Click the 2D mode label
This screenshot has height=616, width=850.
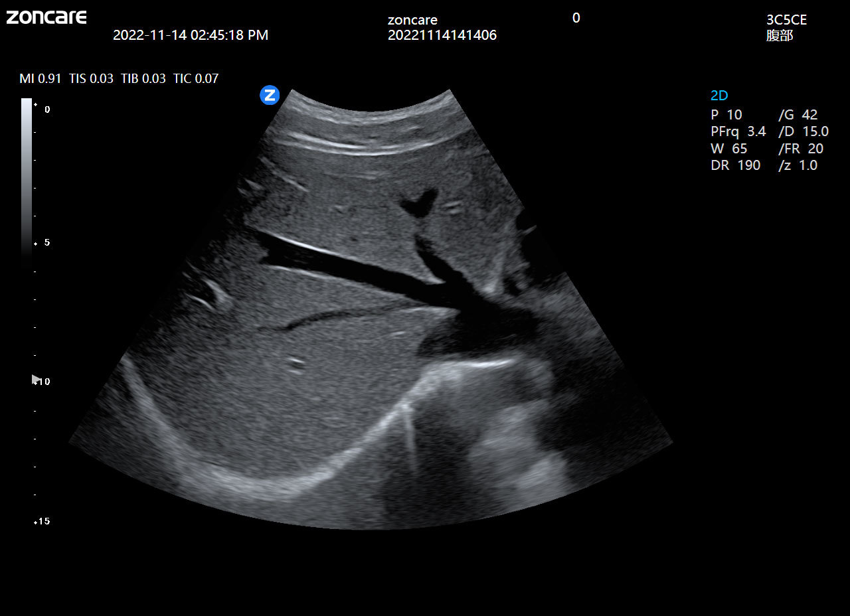click(x=719, y=96)
